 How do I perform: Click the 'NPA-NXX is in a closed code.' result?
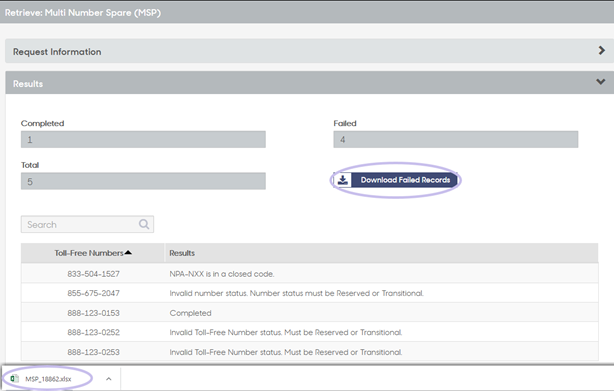222,274
